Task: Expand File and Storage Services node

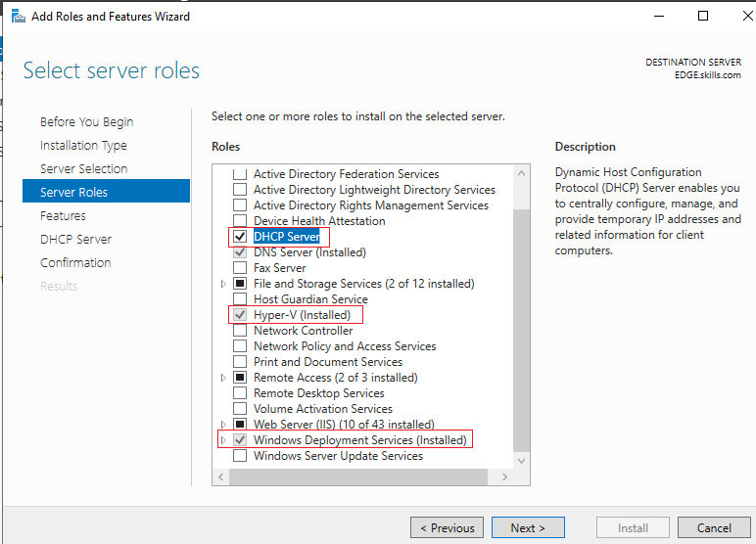Action: point(223,284)
